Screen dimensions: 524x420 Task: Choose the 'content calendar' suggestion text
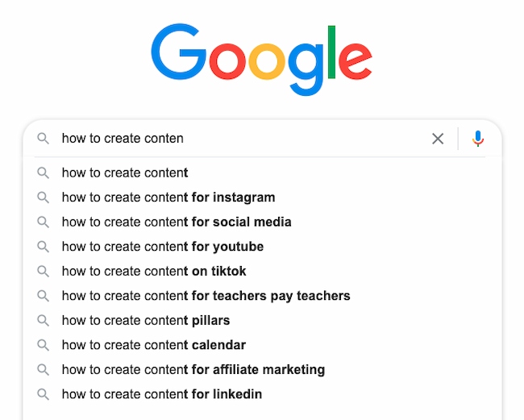pyautogui.click(x=153, y=345)
